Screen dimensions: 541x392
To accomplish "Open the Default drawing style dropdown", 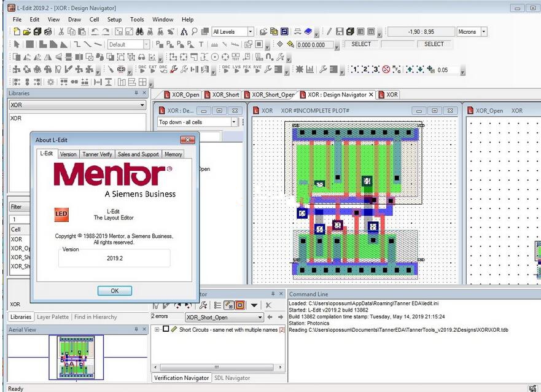I will pyautogui.click(x=146, y=44).
